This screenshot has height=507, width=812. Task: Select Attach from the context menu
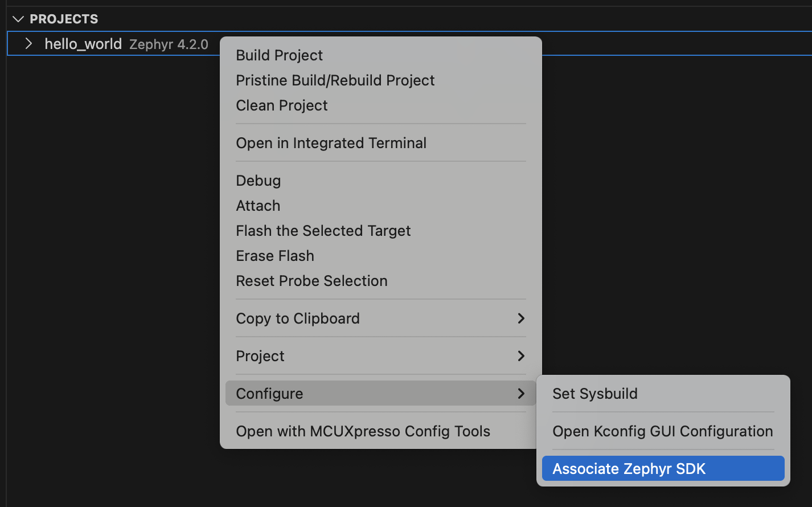tap(258, 206)
